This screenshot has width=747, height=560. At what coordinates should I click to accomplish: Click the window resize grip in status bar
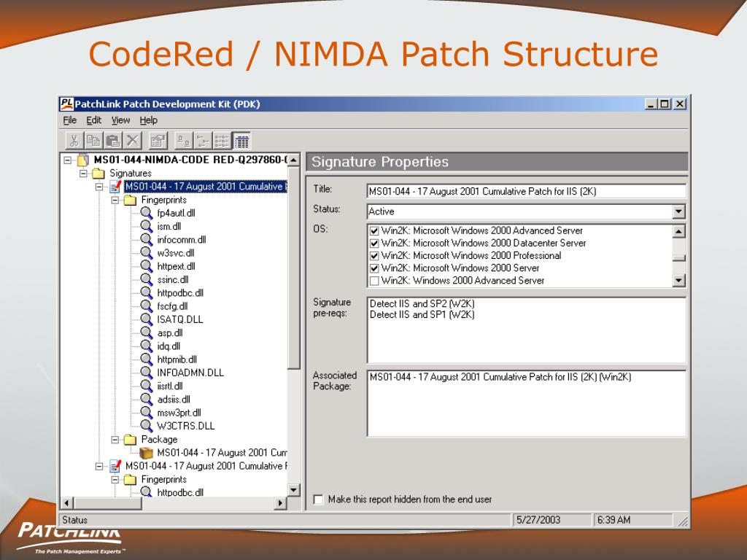pyautogui.click(x=683, y=521)
